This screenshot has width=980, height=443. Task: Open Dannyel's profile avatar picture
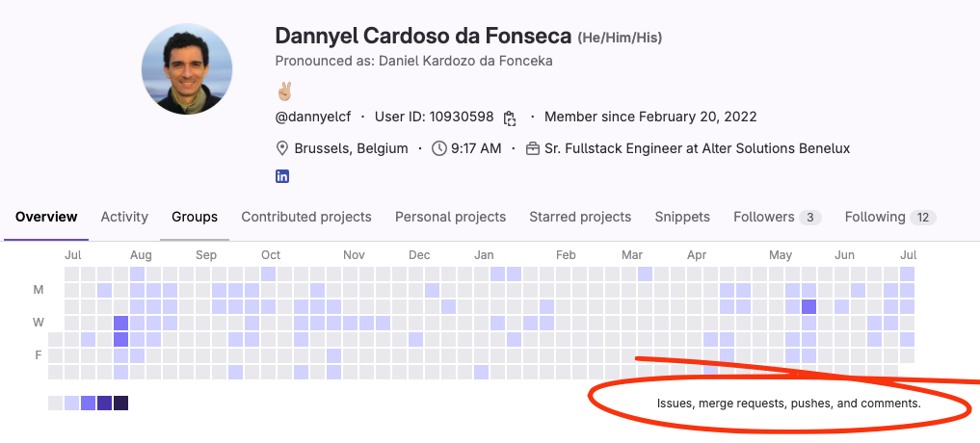[x=187, y=69]
